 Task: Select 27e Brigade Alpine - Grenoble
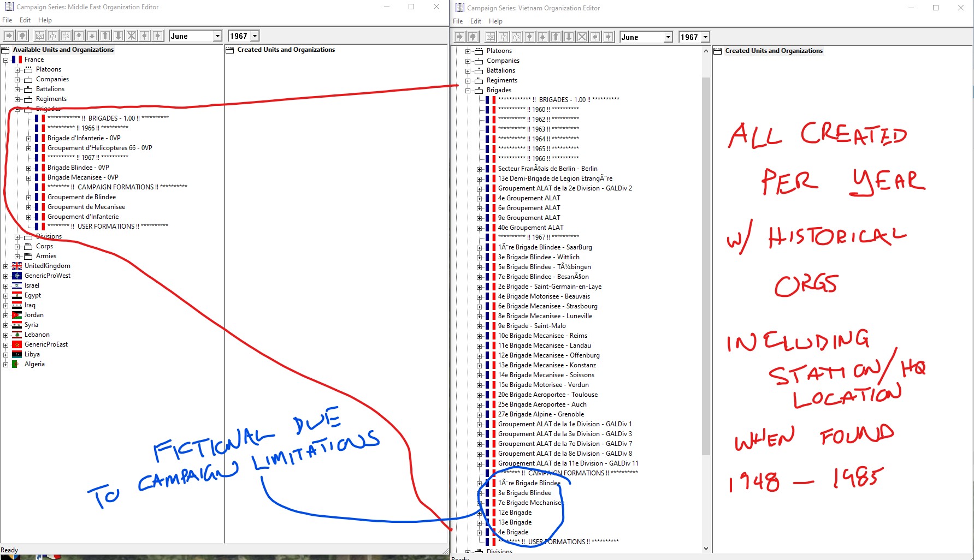click(x=541, y=414)
